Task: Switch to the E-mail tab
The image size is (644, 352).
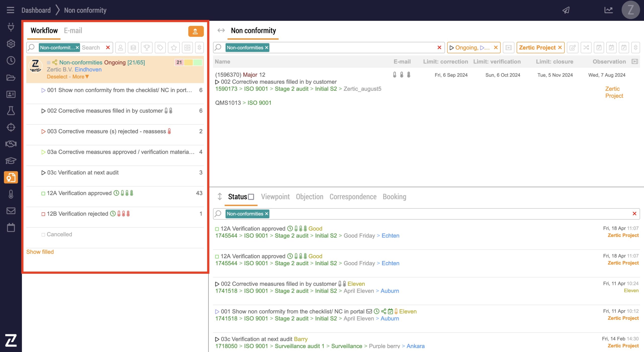Action: click(x=73, y=31)
